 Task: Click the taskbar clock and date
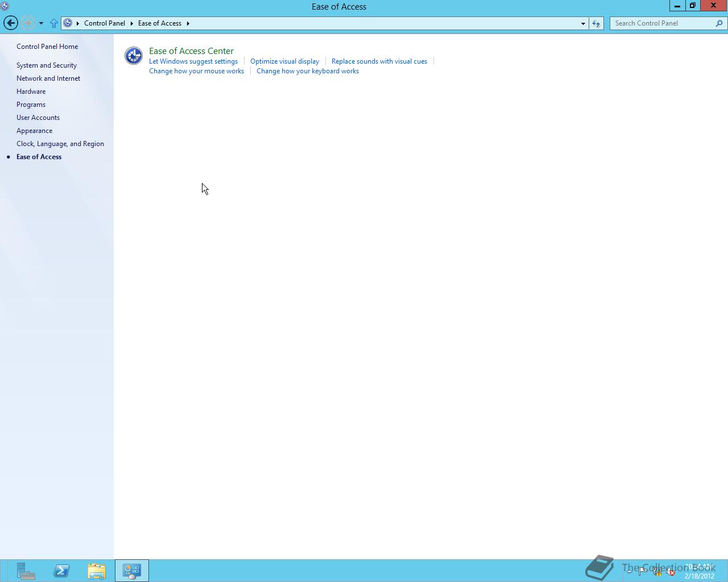700,571
